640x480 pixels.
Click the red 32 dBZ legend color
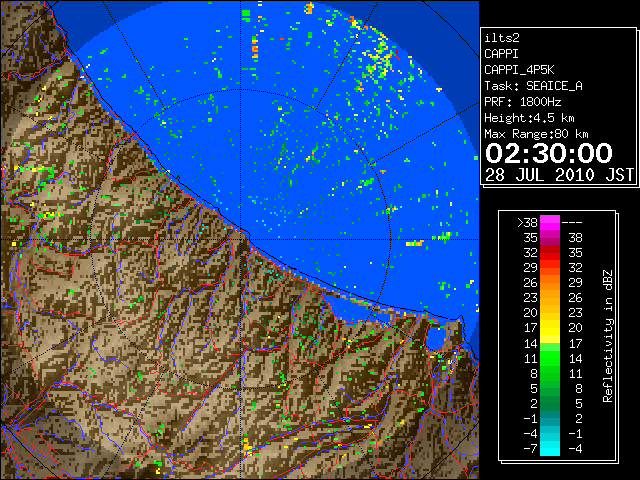(x=550, y=253)
